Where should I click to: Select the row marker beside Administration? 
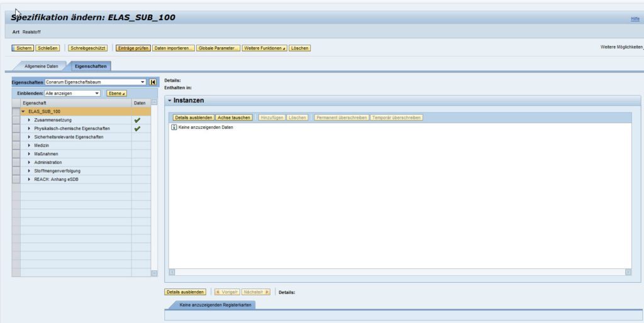click(x=16, y=163)
